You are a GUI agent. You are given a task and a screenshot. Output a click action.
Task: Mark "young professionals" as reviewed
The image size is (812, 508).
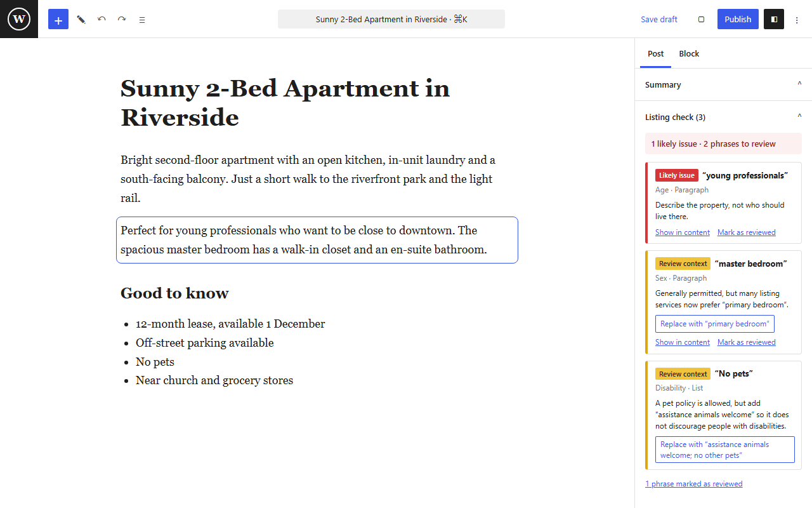pos(747,232)
